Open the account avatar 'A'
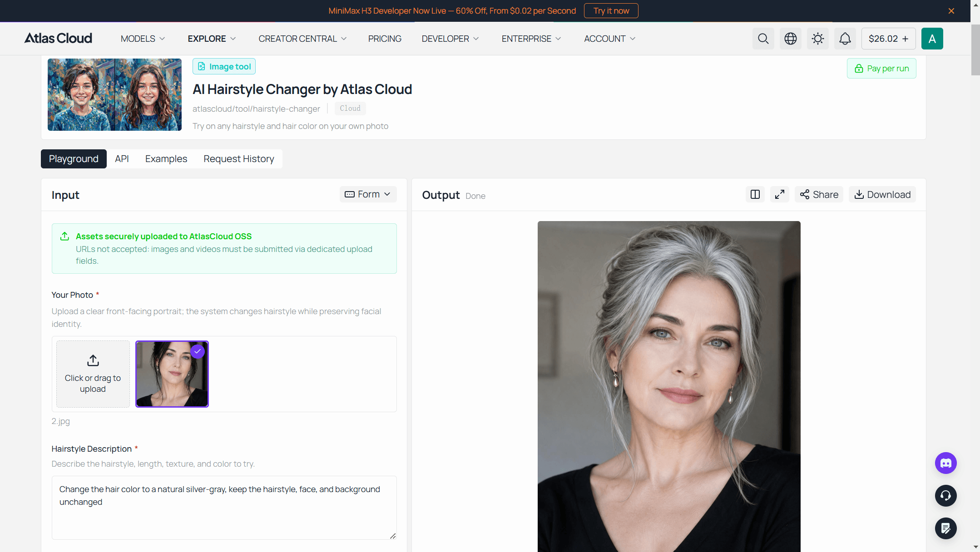Screen dimensions: 980x552 [x=932, y=39]
